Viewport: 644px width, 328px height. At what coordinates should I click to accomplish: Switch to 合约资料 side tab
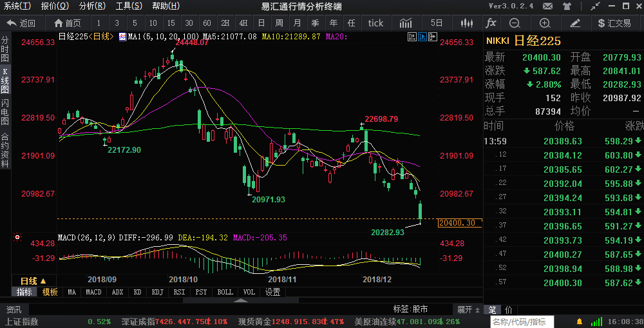point(5,150)
